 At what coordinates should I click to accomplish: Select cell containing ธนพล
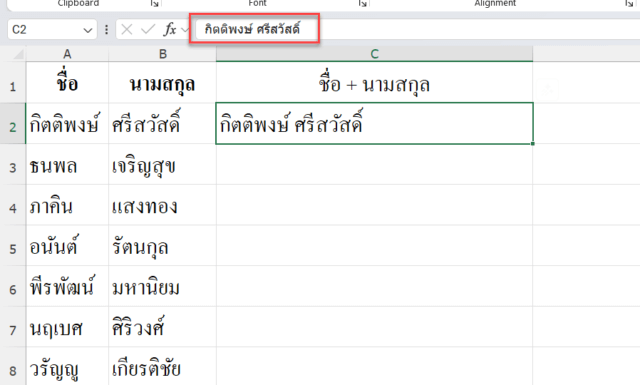67,164
